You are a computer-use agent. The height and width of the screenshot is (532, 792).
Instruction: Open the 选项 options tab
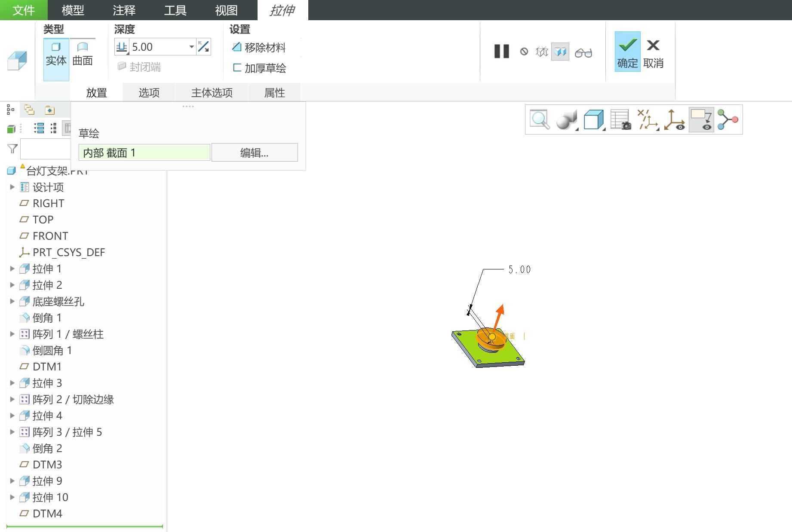(x=149, y=93)
